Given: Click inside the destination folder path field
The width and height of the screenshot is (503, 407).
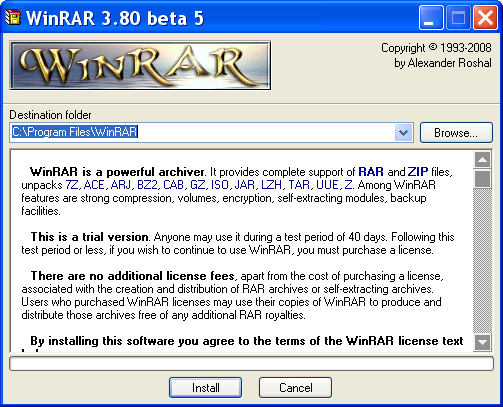Looking at the screenshot, I should [202, 132].
